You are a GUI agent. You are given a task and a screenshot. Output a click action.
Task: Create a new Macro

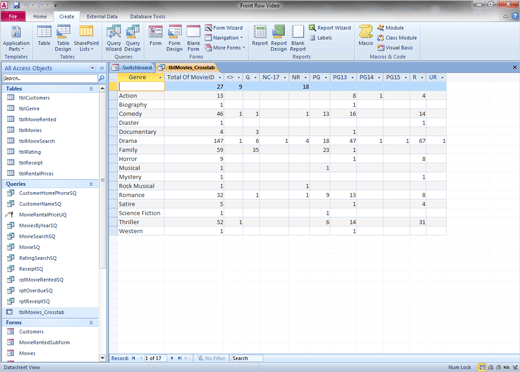click(366, 36)
